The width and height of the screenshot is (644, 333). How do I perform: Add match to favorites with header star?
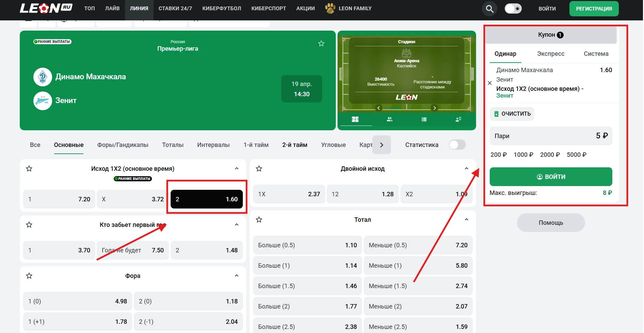coord(321,44)
